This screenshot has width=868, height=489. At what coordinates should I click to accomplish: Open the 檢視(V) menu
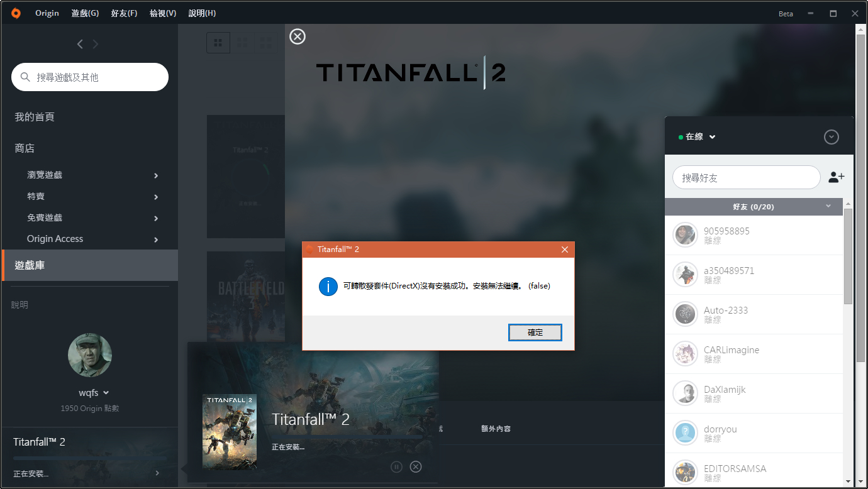163,13
